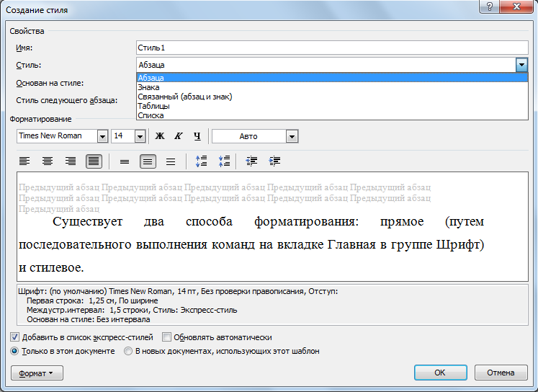Viewport: 538px width, 392px height.
Task: Increase paragraph spacing icon
Action: point(202,161)
